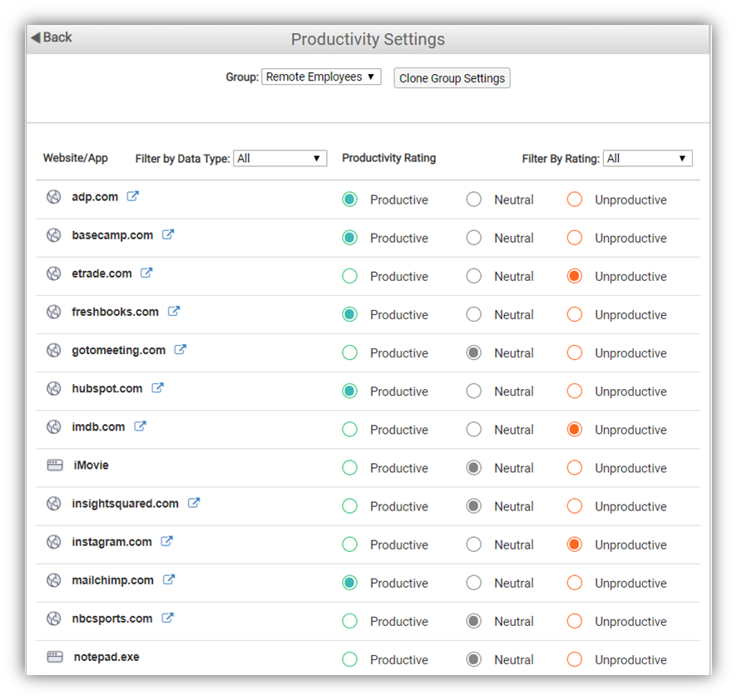
Task: Click the globe icon beside nbcsports.com
Action: 53,619
